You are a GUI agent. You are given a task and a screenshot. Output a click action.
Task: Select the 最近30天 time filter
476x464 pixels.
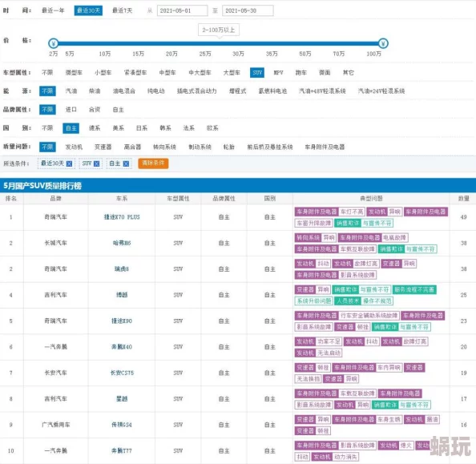(88, 10)
